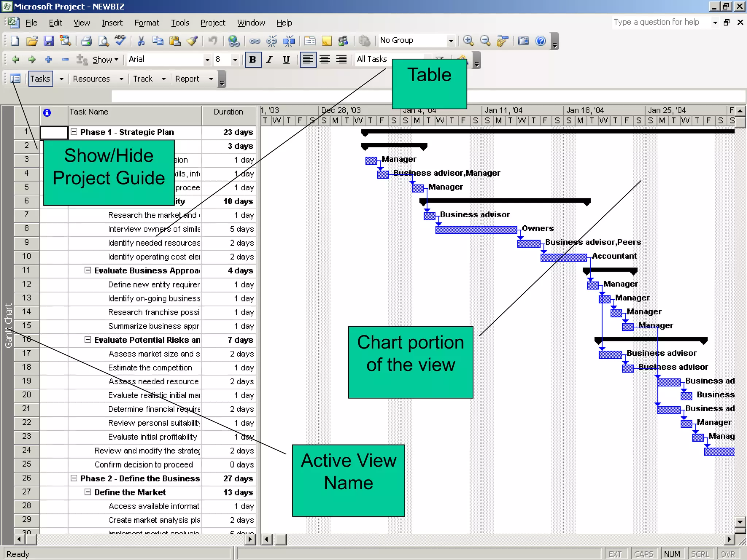Open the Format menu
747x560 pixels.
147,23
